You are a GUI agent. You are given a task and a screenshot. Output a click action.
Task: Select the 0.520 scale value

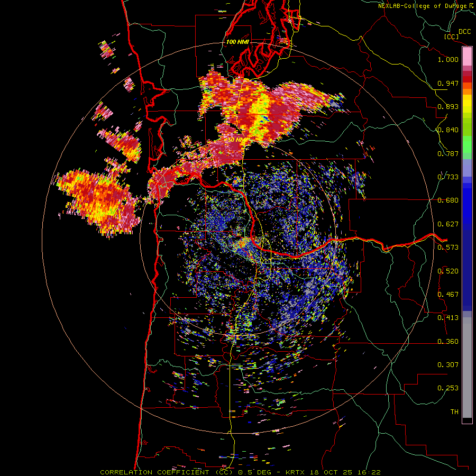(x=448, y=271)
